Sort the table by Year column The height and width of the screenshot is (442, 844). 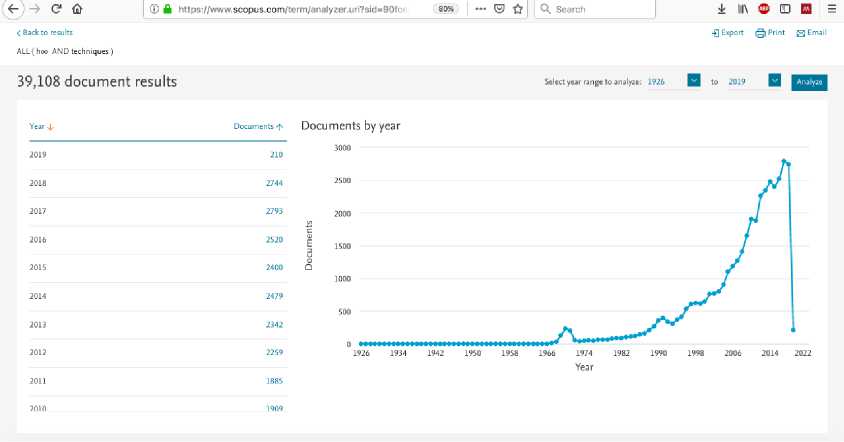[x=41, y=127]
